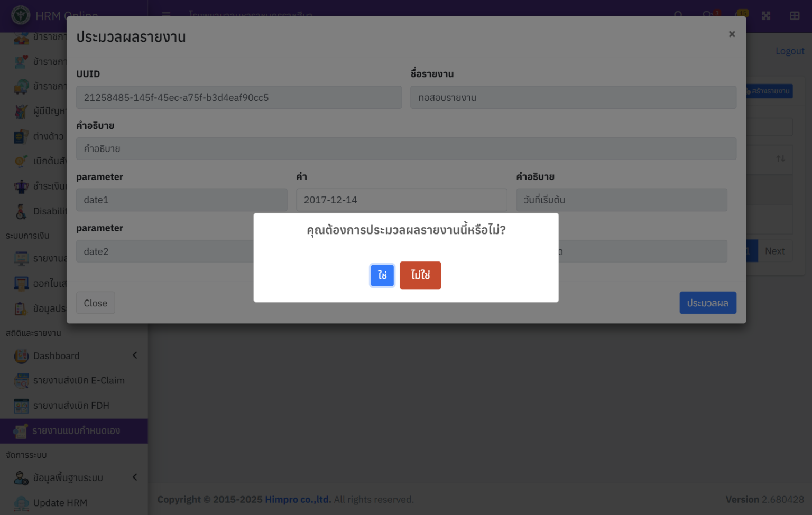Screen dimensions: 812x515
Task: Expand the Dashboard menu chevron
Action: [x=135, y=355]
